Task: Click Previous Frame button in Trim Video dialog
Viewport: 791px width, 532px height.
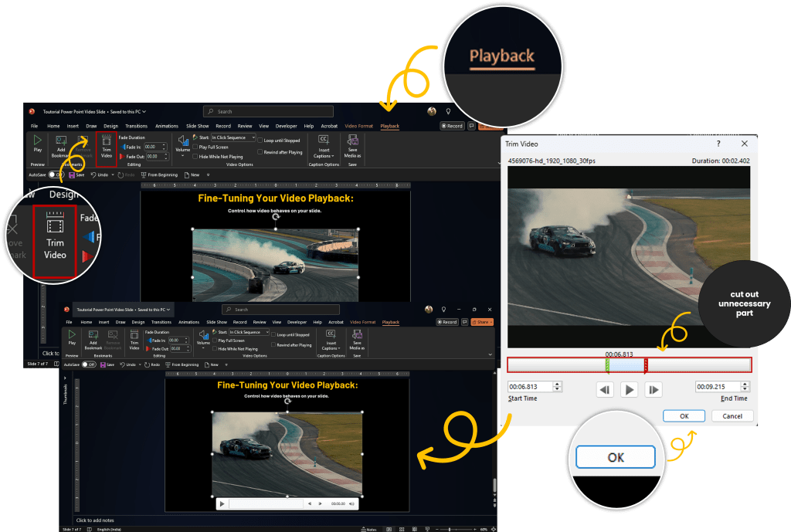Action: [x=605, y=390]
